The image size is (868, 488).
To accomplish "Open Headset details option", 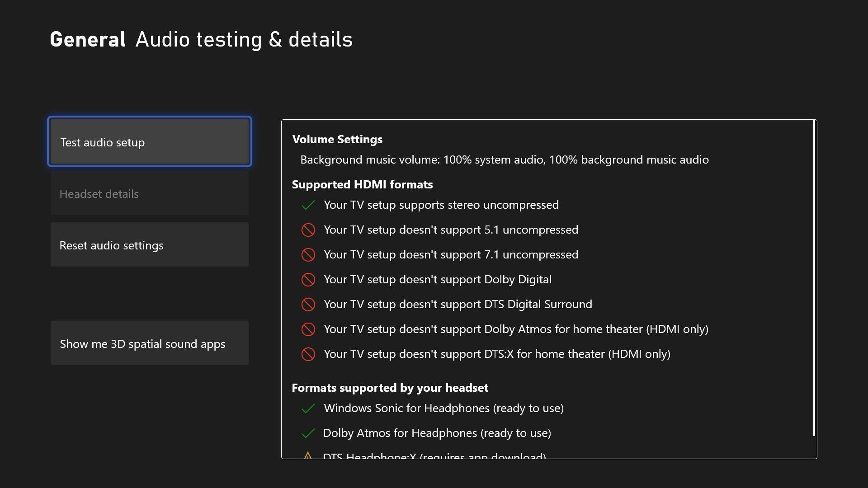I will [149, 194].
